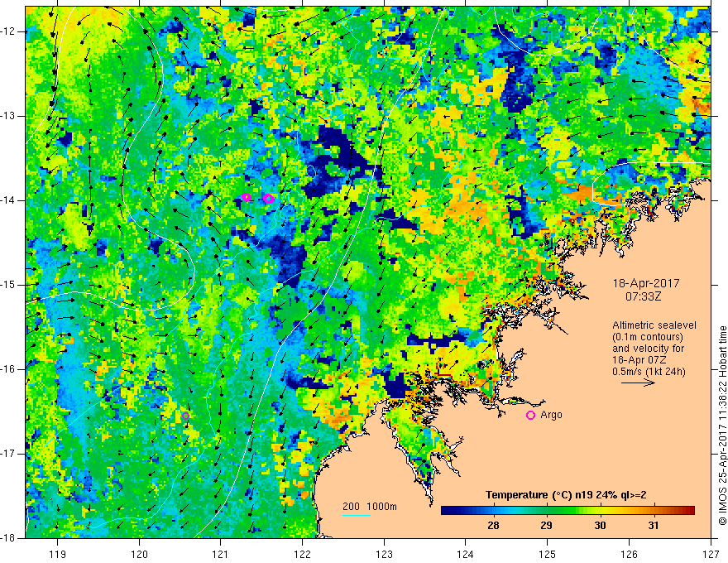
Task: Click the date text '18-Apr-2017'
Action: click(646, 283)
